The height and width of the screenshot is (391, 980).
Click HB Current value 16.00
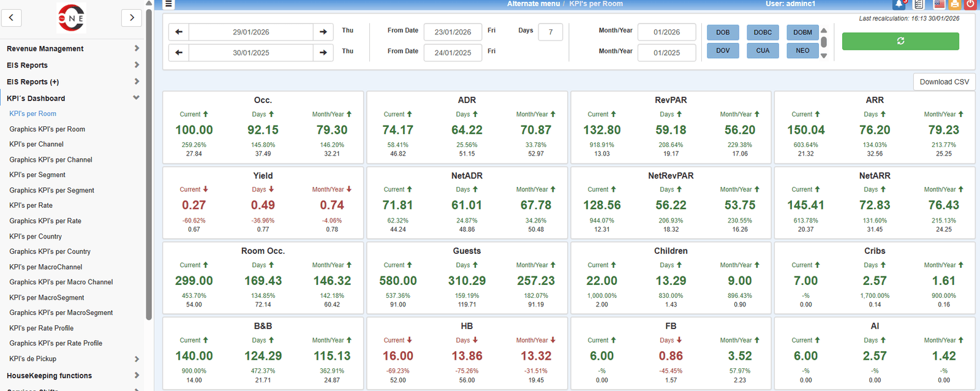(398, 356)
